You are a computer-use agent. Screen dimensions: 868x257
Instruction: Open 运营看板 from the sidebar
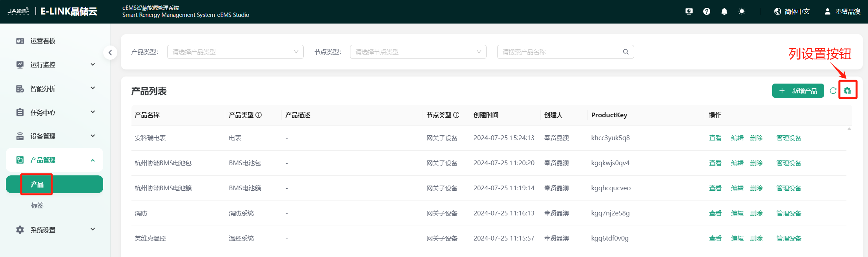pyautogui.click(x=43, y=41)
